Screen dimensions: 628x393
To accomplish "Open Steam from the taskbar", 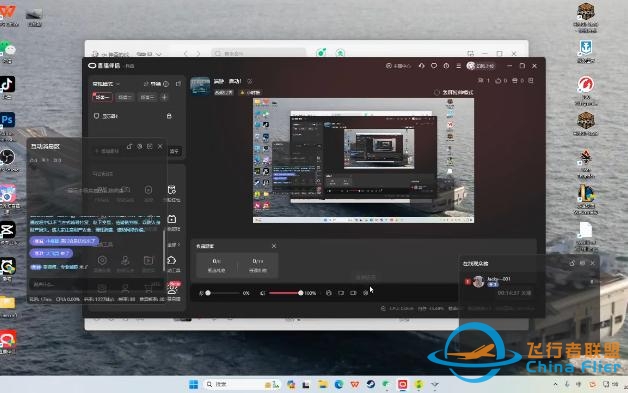I will (x=371, y=385).
